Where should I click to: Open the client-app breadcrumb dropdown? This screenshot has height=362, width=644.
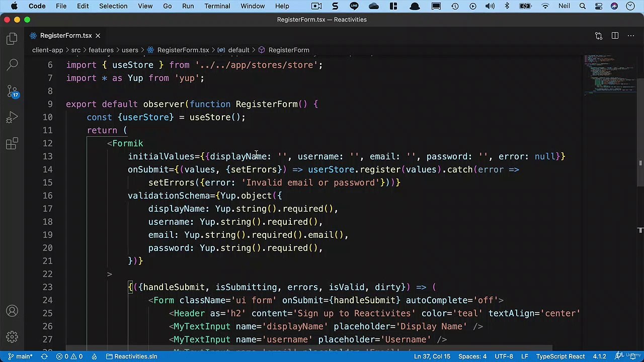point(47,50)
